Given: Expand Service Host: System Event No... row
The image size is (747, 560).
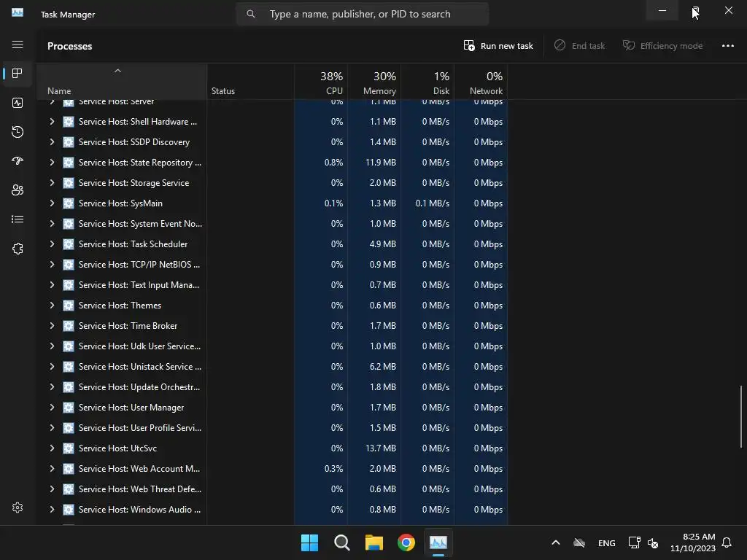Looking at the screenshot, I should pos(52,224).
